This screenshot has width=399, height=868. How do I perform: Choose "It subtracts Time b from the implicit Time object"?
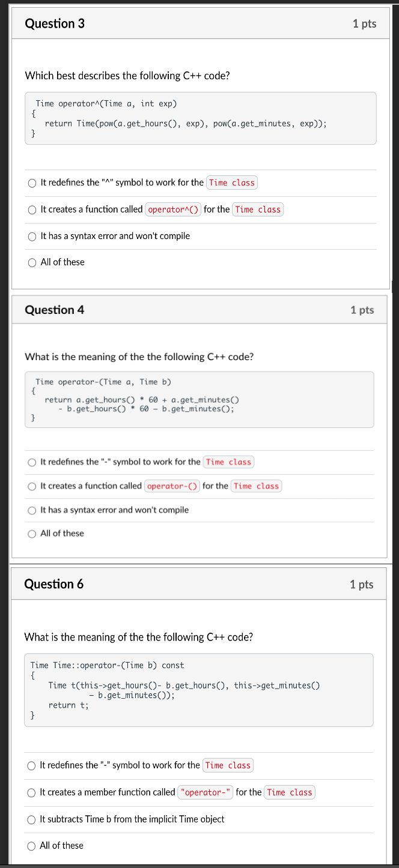[31, 819]
